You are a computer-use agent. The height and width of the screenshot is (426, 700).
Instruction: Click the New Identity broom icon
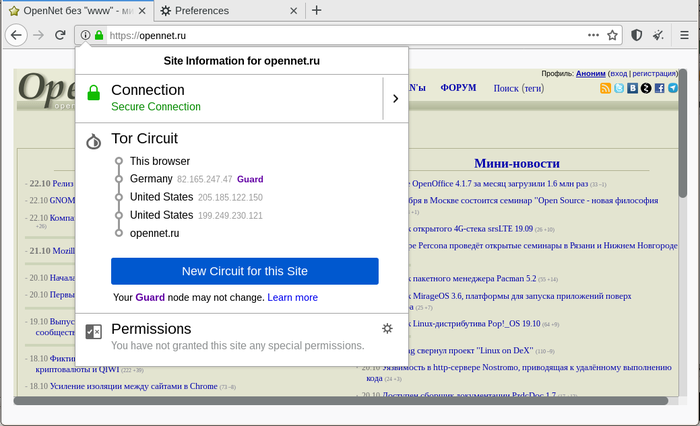tap(658, 35)
